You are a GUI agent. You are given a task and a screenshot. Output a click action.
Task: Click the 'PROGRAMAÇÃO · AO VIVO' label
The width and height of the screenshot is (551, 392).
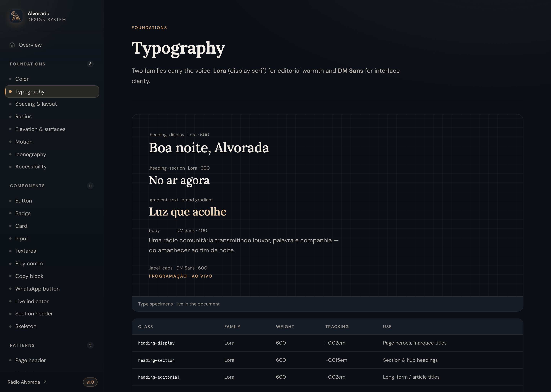tap(180, 276)
